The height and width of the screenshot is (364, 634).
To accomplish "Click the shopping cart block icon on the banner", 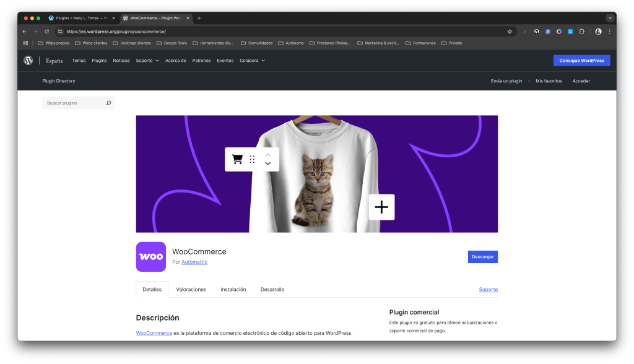I will (x=237, y=159).
